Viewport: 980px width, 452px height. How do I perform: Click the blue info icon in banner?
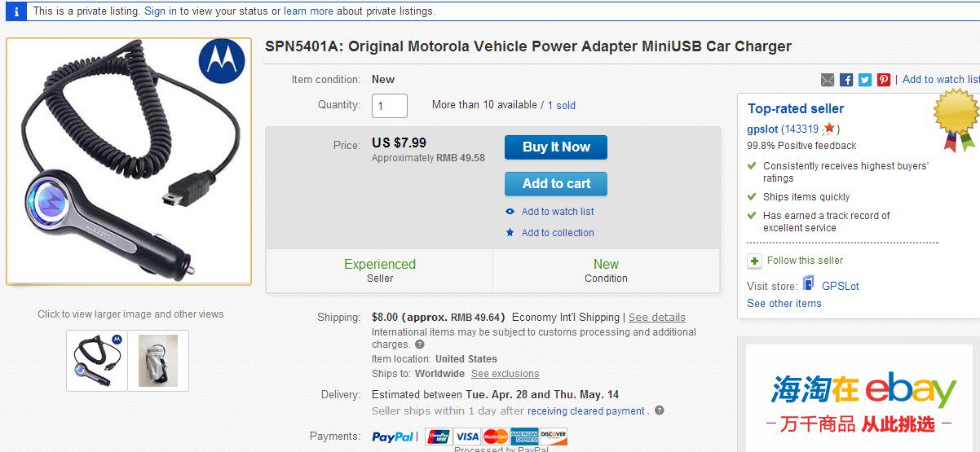(x=16, y=11)
